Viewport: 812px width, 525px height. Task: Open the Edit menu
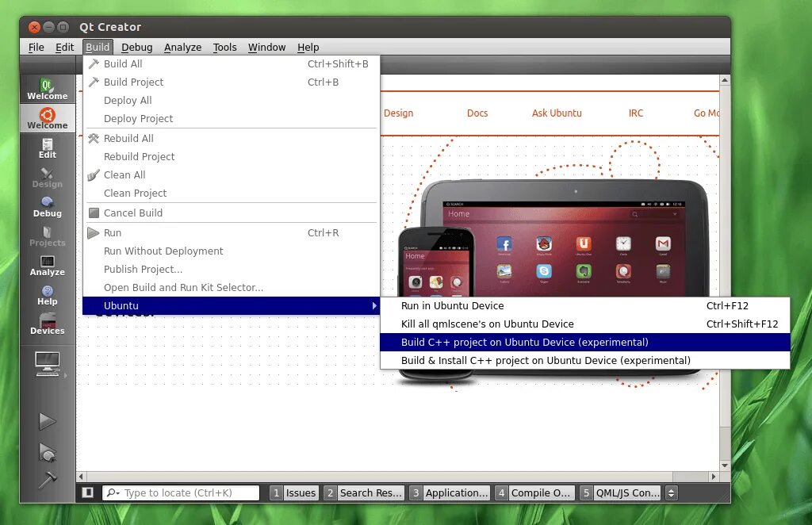coord(65,47)
